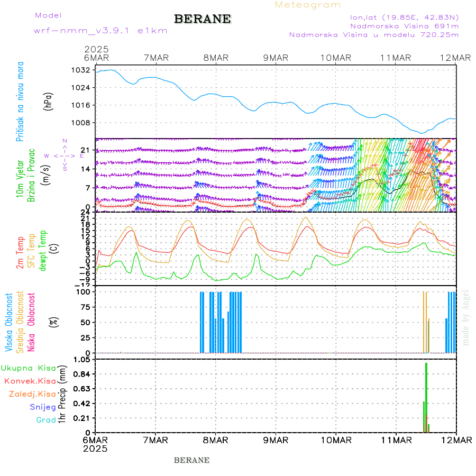Viewport: 476px width, 476px height.
Task: Click the orange Meteogram heading
Action: click(307, 5)
